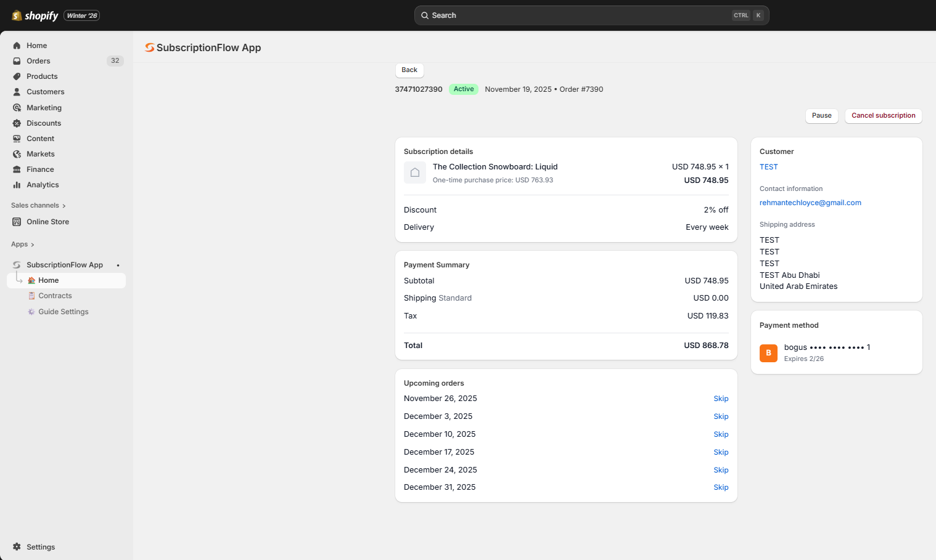This screenshot has width=936, height=560.
Task: Click the SubscriptionFlow logo in page header
Action: point(149,47)
